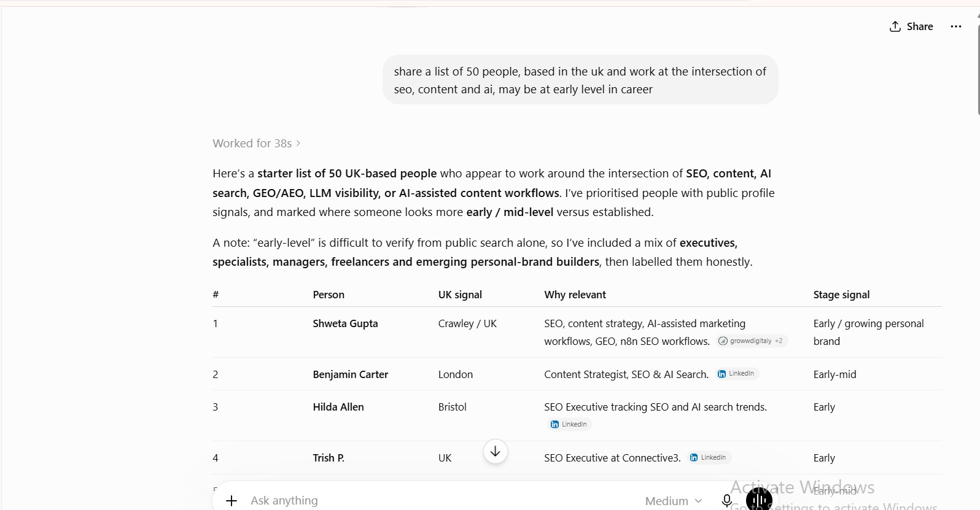Click the microphone dictation icon
The image size is (980, 510).
pos(727,501)
